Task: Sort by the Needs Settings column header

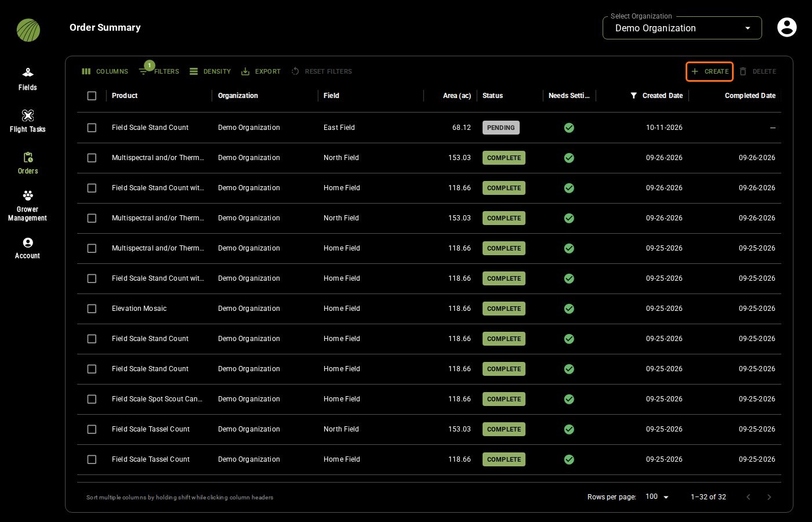Action: [569, 96]
